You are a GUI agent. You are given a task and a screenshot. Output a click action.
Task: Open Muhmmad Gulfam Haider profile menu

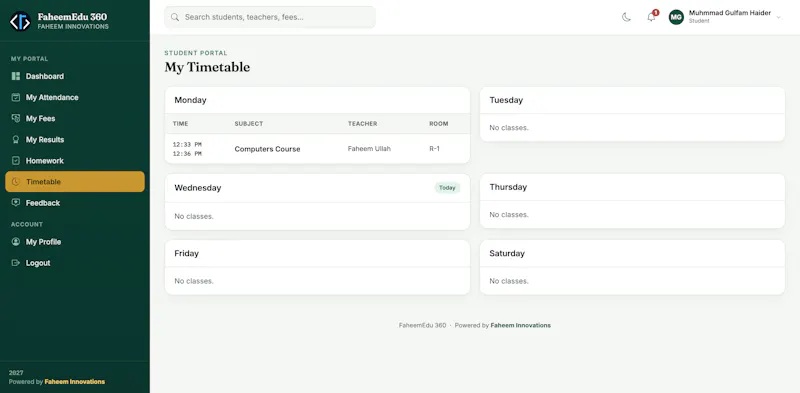725,17
